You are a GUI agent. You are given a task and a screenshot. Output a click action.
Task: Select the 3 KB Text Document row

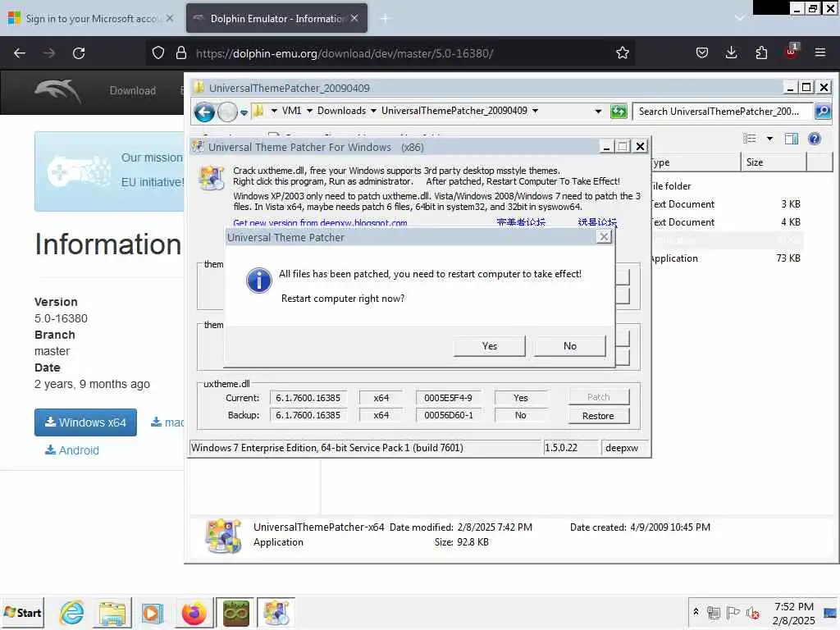coord(727,204)
